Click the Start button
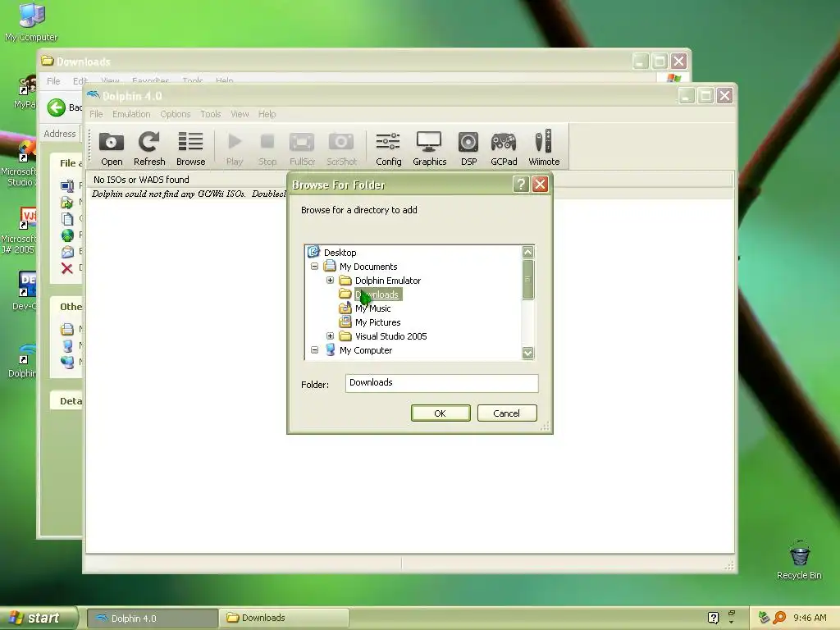Image resolution: width=840 pixels, height=630 pixels. [x=39, y=618]
